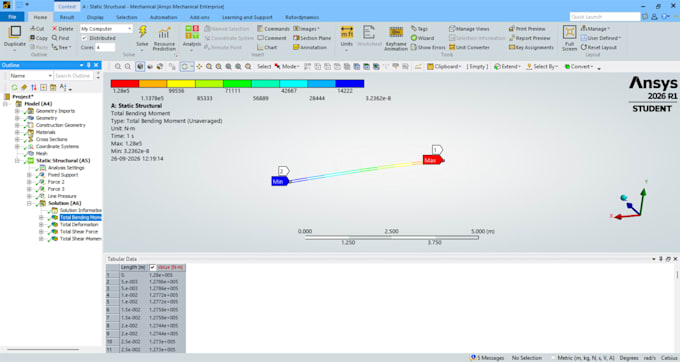Open the Select By dropdown
The height and width of the screenshot is (362, 680).
coord(542,67)
